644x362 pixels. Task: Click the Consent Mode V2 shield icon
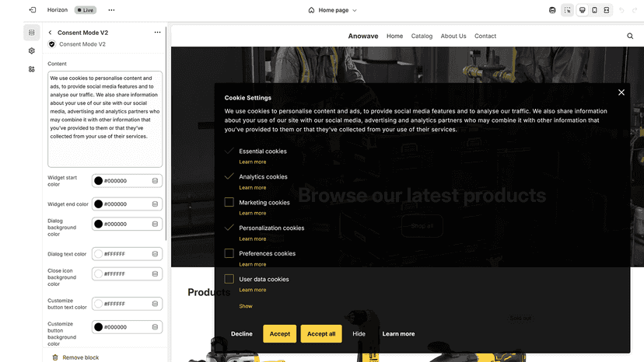pos(52,44)
